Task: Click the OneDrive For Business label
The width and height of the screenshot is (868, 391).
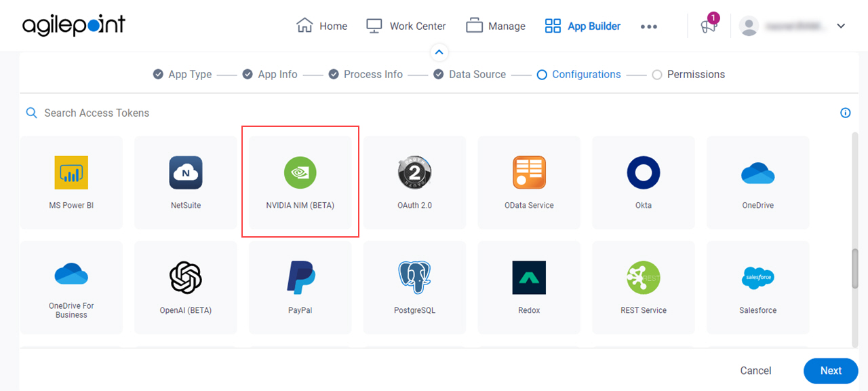Action: click(x=71, y=310)
